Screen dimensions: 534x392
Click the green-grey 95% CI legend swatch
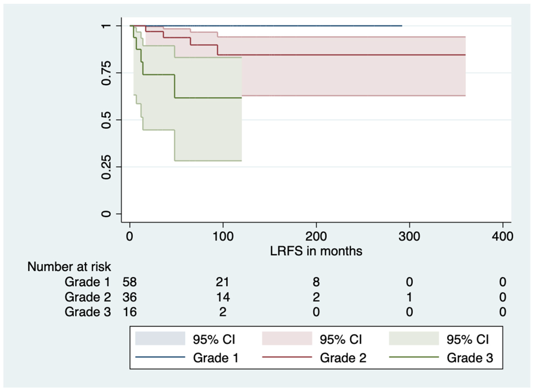(414, 338)
